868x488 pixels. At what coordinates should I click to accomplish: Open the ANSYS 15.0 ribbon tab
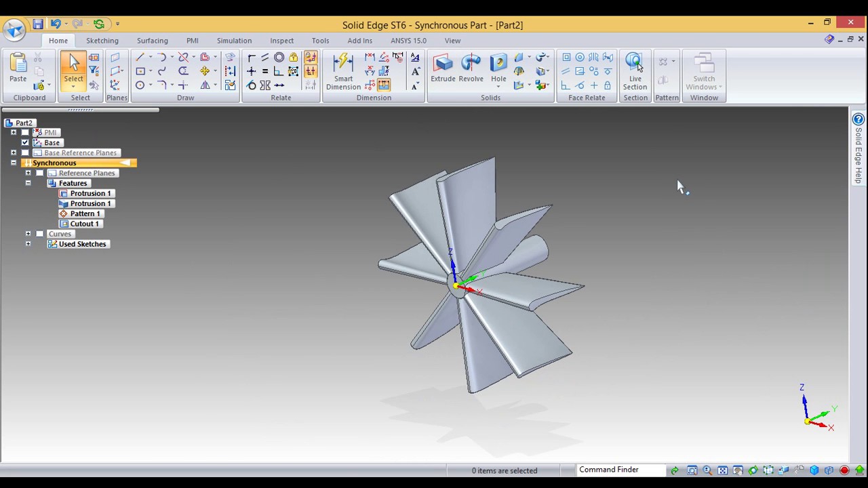pos(409,41)
